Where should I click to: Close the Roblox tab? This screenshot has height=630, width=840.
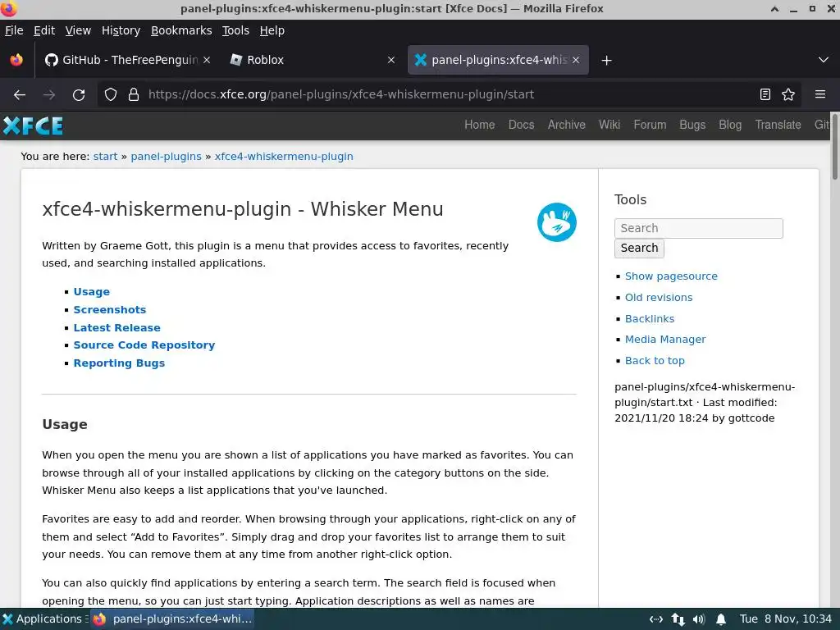(x=391, y=60)
